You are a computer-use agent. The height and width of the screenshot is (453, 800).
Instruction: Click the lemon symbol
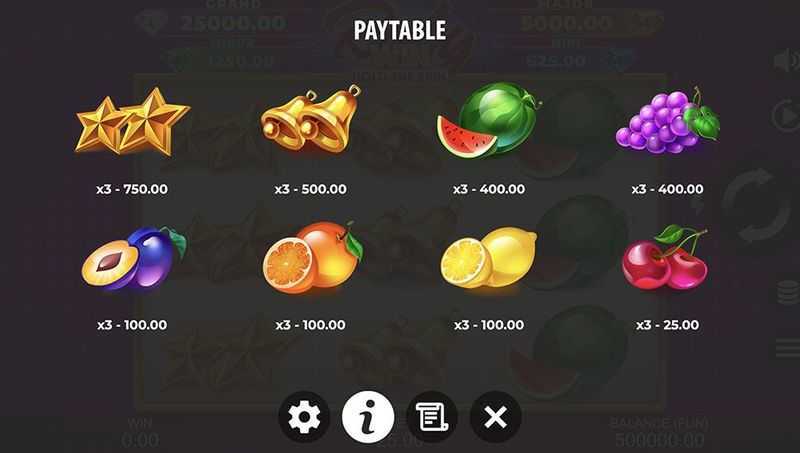coord(488,258)
